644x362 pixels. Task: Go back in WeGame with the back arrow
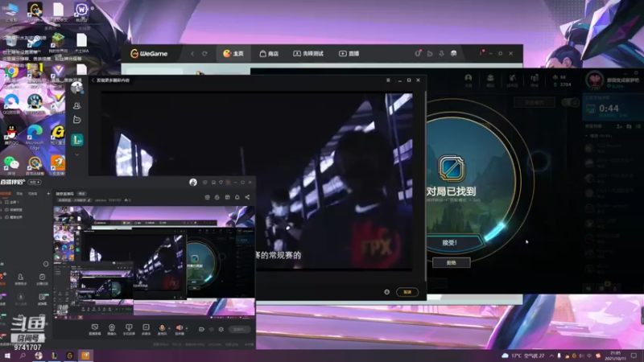(192, 54)
